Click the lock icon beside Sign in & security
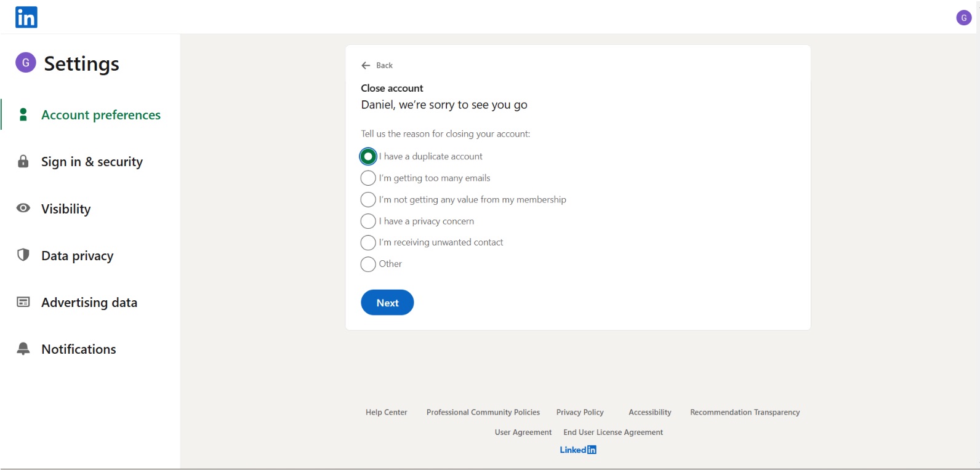Viewport: 980px width, 470px height. 23,162
